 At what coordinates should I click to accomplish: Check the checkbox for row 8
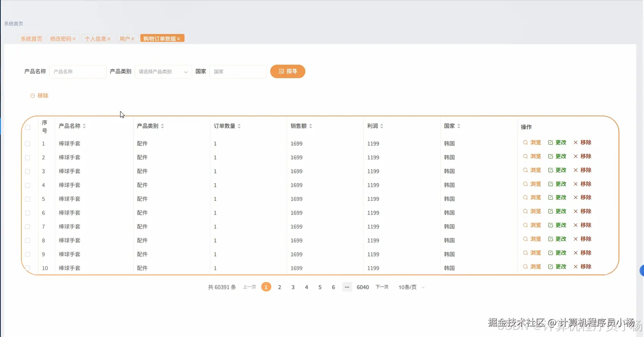tap(27, 240)
